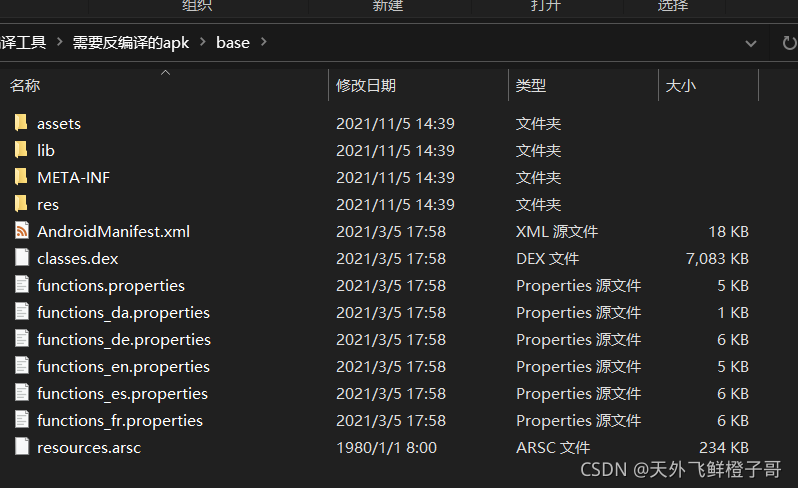
Task: Click the resources.arsc file icon
Action: pyautogui.click(x=21, y=447)
